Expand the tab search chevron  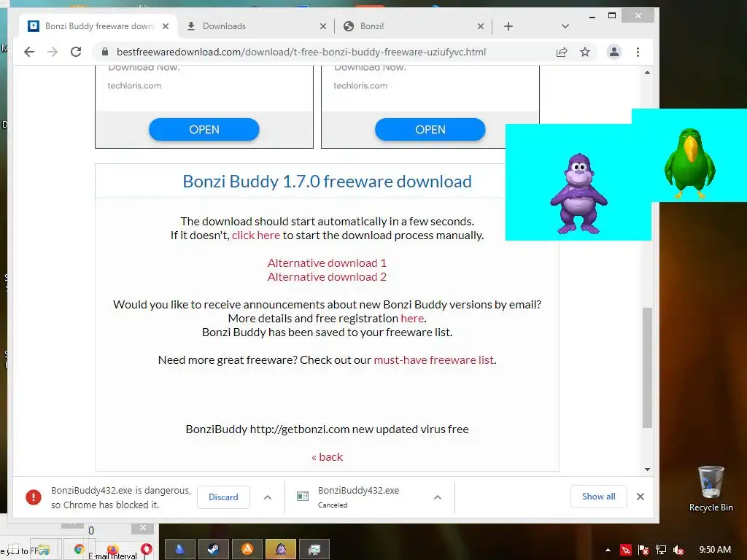click(565, 26)
